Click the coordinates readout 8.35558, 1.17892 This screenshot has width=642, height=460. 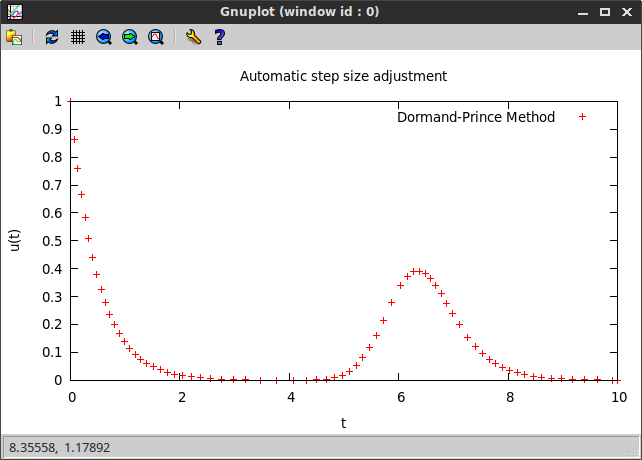(x=59, y=447)
